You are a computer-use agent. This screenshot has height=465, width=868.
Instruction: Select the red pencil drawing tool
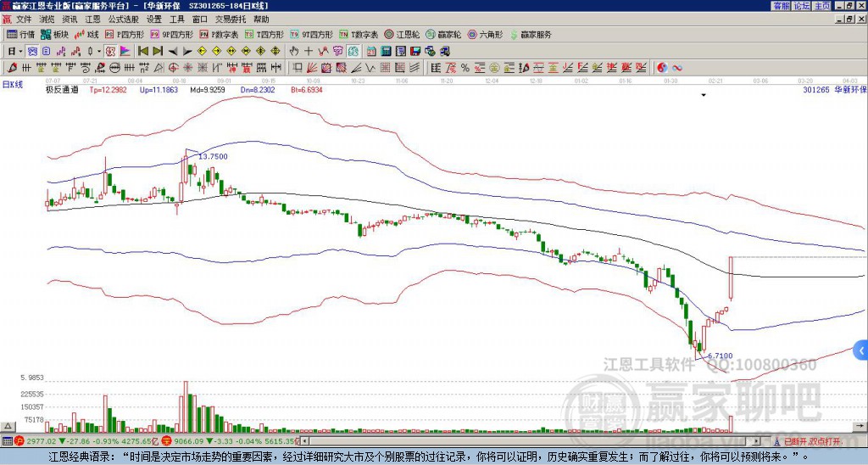tap(12, 68)
